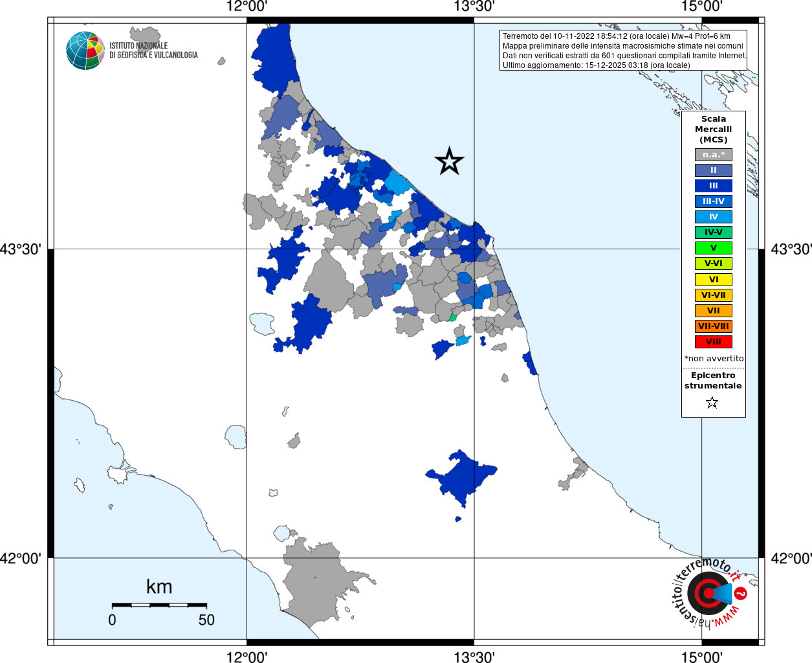The image size is (812, 663).
Task: Select the IV-V legend swatch
Action: point(714,232)
